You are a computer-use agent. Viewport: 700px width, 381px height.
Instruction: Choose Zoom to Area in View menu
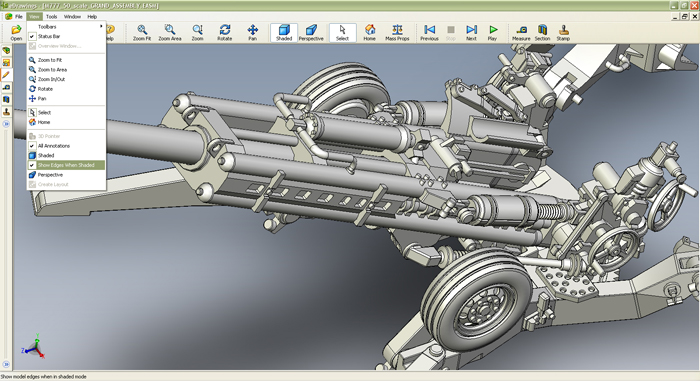[66, 70]
